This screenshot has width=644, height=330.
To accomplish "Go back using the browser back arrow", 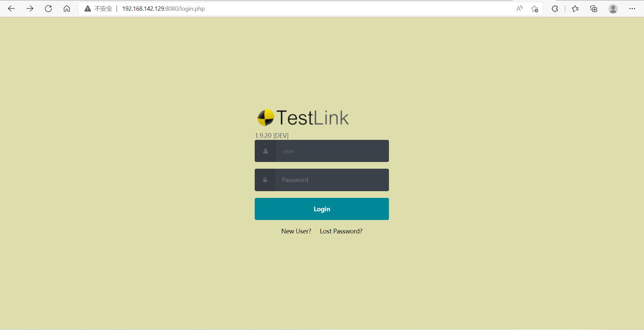I will pos(11,9).
